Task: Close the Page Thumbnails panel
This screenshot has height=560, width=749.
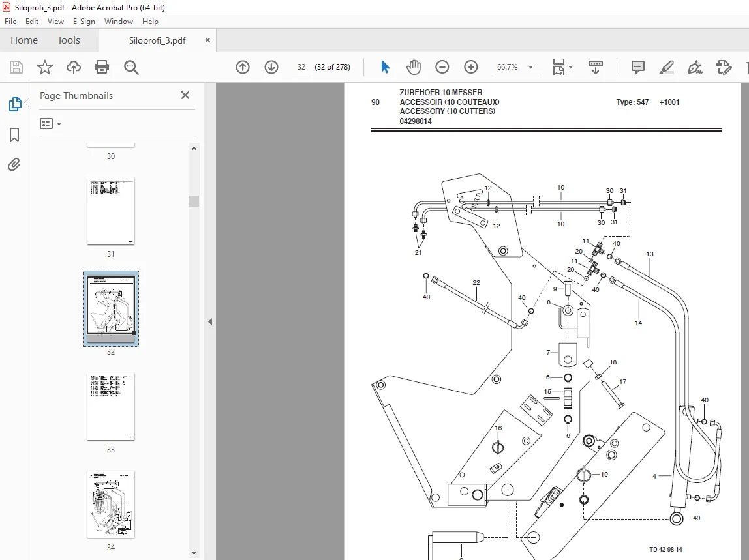Action: [x=185, y=95]
